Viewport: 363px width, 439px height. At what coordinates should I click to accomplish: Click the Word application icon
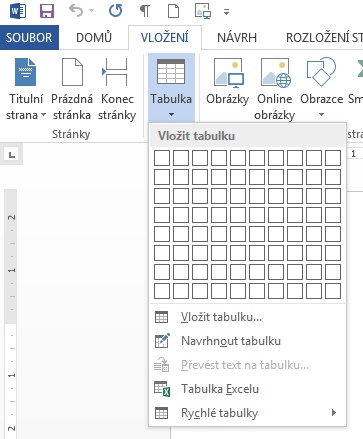(18, 11)
